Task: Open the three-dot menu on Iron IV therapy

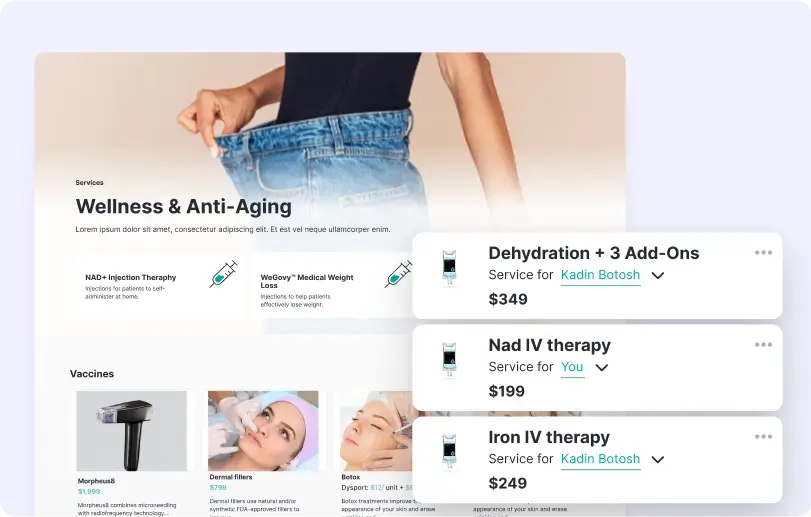Action: (x=763, y=437)
